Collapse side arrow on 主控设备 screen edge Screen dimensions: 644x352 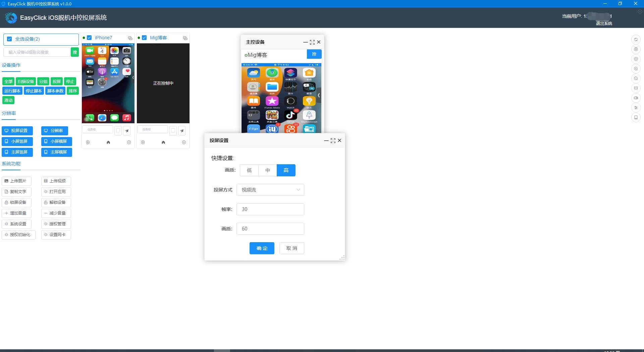(319, 95)
